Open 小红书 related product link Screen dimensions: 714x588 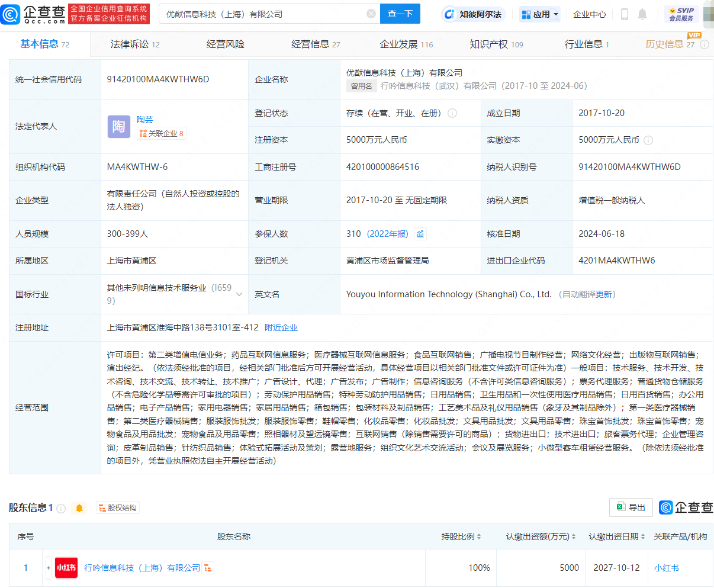667,568
